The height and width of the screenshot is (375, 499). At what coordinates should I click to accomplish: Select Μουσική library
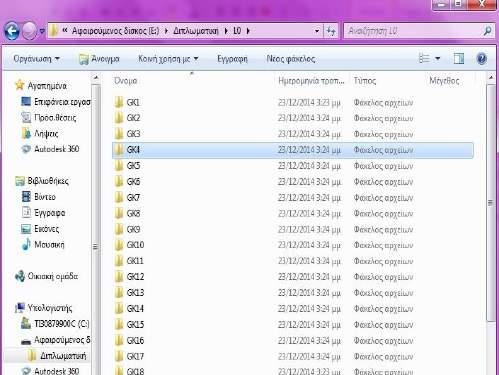43,244
